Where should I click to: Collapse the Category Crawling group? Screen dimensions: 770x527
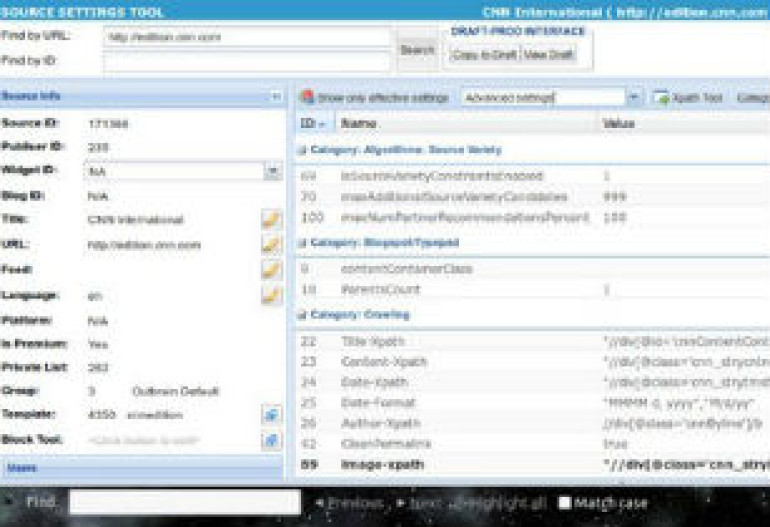(302, 315)
